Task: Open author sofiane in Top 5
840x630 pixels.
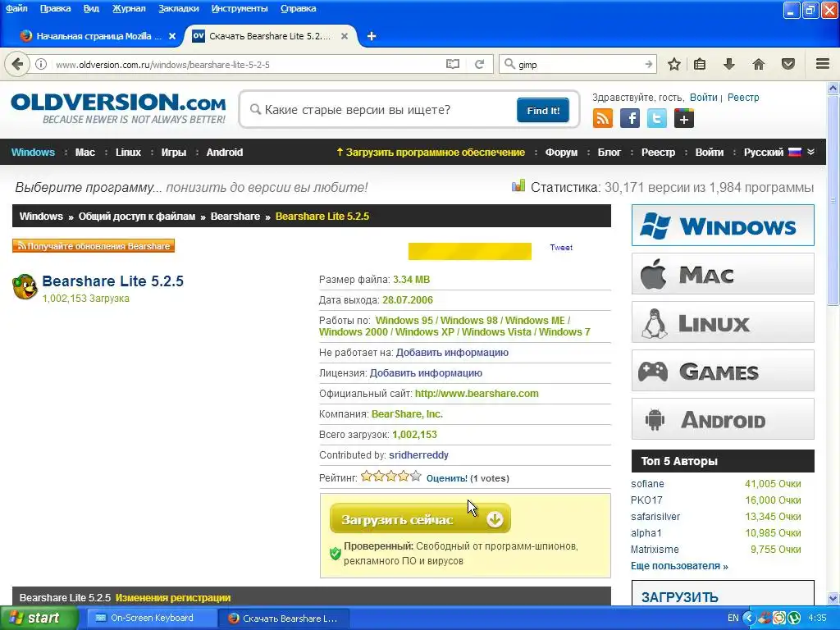Action: pyautogui.click(x=647, y=484)
